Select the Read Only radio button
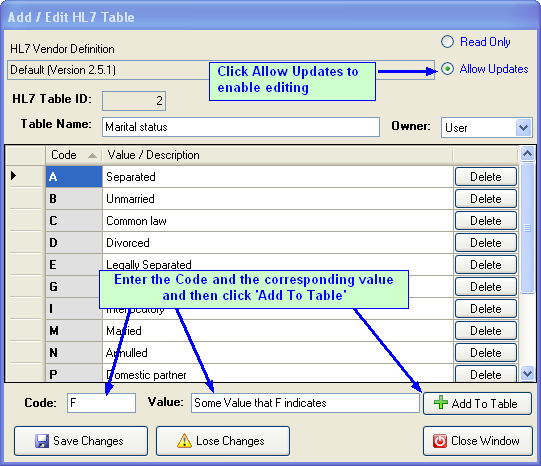 click(x=447, y=42)
